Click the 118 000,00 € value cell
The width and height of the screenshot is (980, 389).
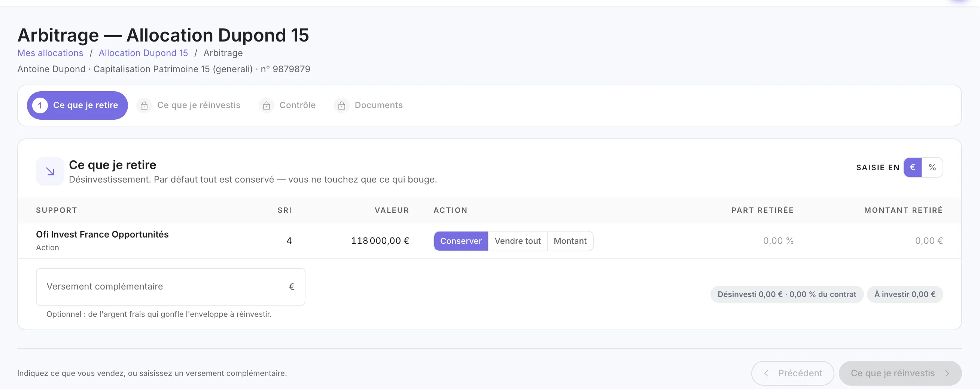[380, 241]
